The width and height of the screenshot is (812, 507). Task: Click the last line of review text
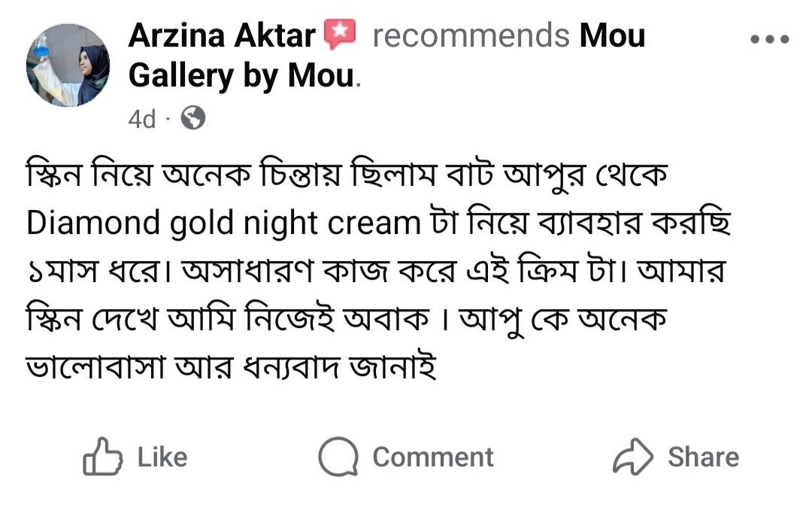[232, 369]
